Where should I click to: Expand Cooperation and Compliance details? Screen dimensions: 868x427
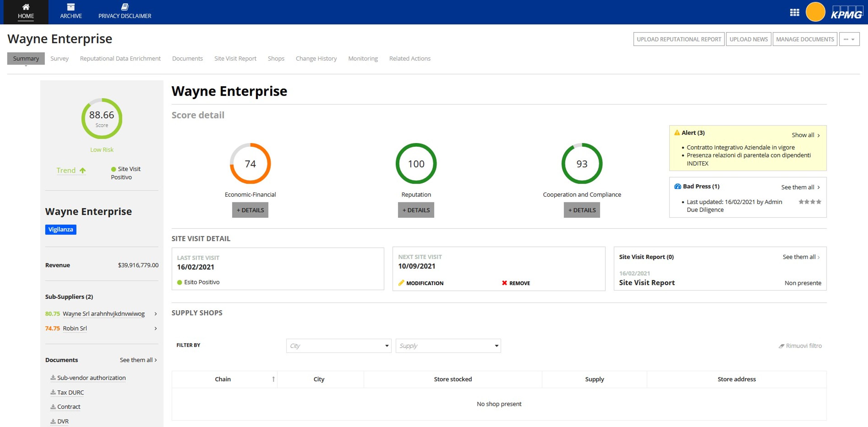(582, 210)
